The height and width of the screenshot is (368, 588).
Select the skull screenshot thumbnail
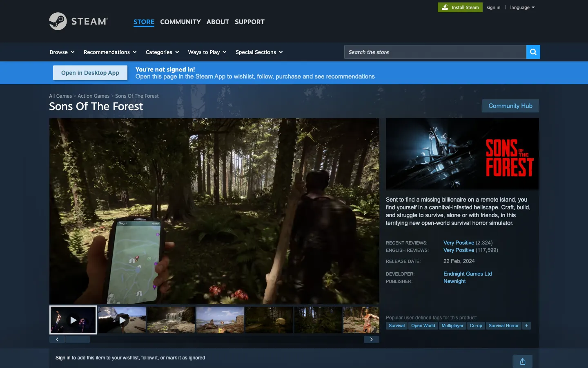point(269,320)
